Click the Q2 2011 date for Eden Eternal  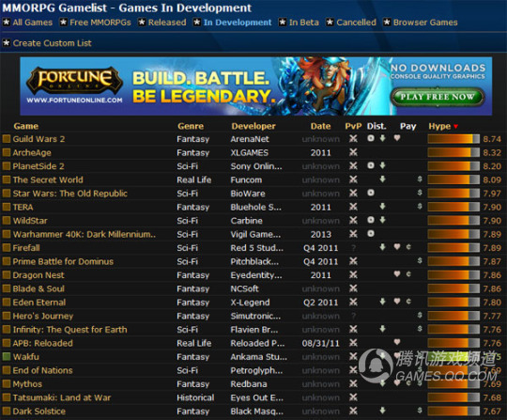[x=320, y=303]
